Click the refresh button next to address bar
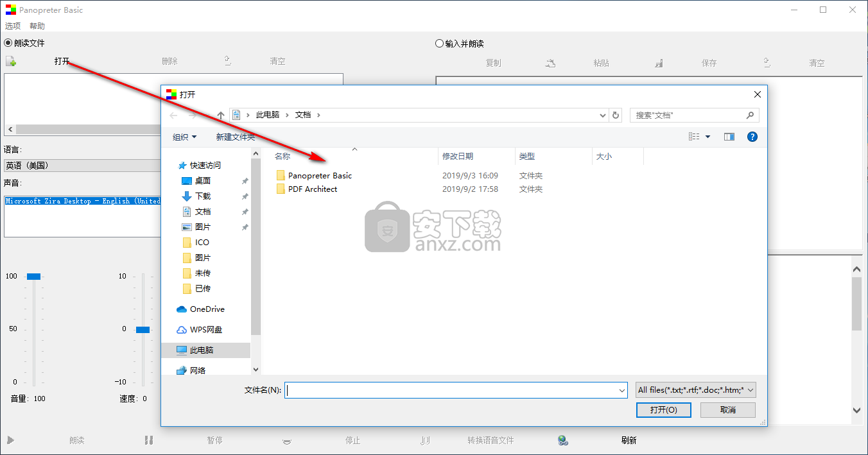Image resolution: width=868 pixels, height=455 pixels. (x=616, y=115)
